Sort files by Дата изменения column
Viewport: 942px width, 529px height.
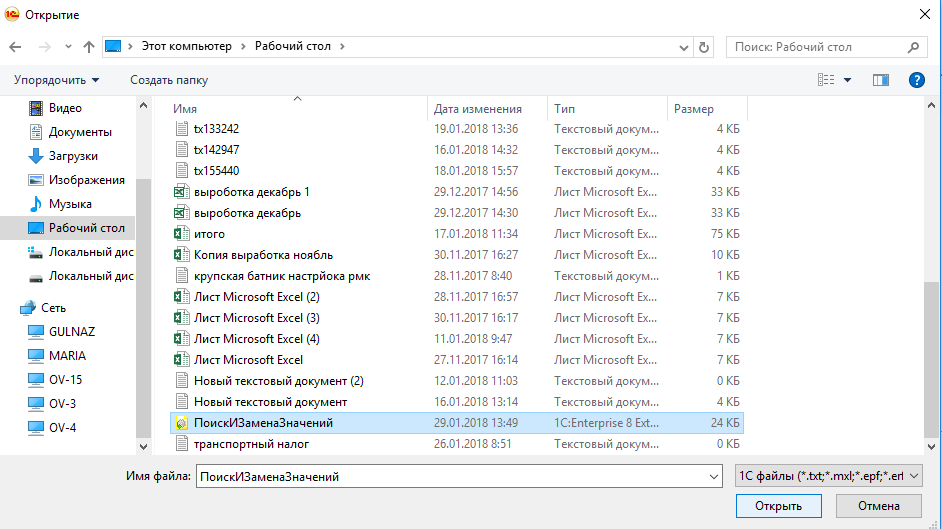click(478, 109)
